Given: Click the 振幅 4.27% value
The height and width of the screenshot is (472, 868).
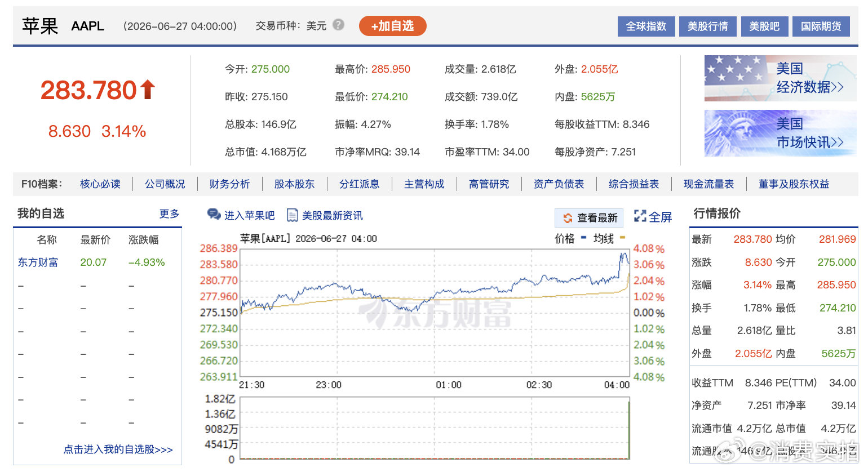Looking at the screenshot, I should [376, 124].
